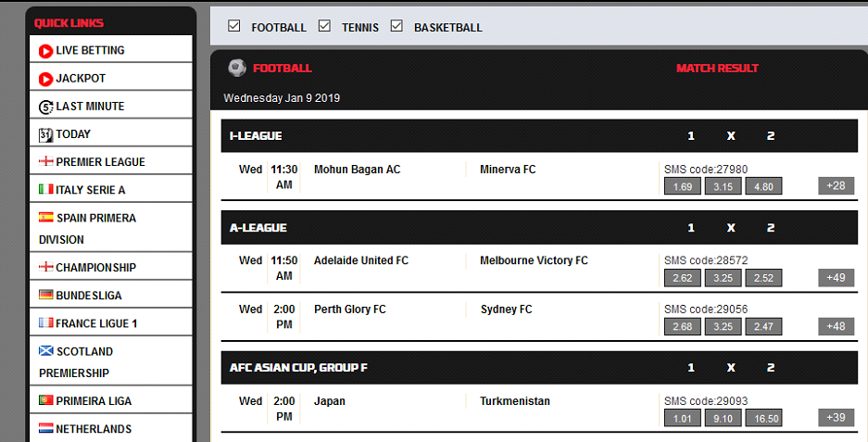Expand +49 markets for Adelaide United match

click(x=836, y=277)
